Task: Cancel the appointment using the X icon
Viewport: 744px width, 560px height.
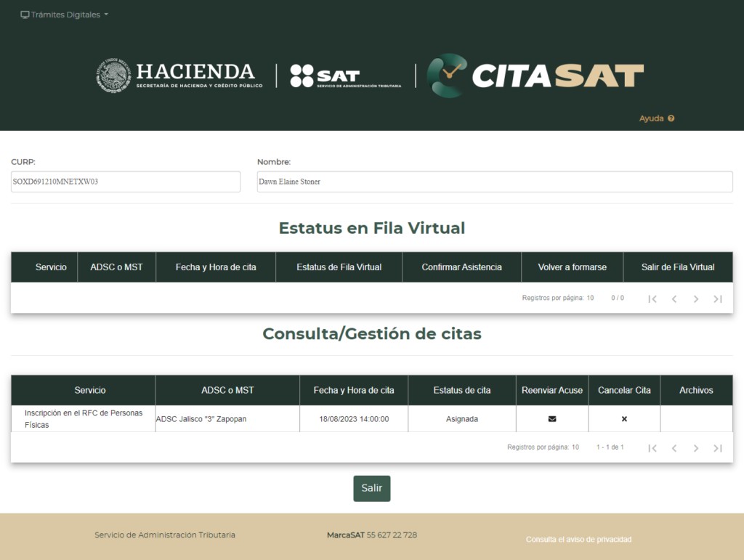Action: pyautogui.click(x=624, y=419)
